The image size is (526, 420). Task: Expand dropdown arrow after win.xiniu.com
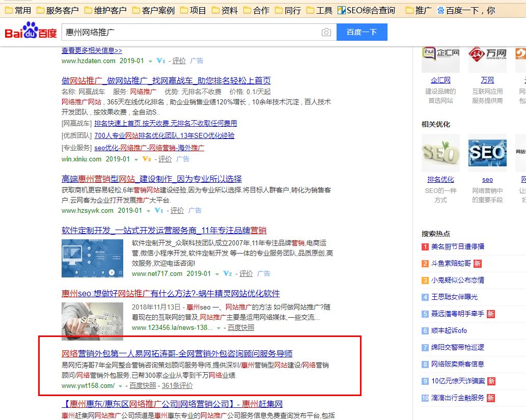tap(136, 160)
